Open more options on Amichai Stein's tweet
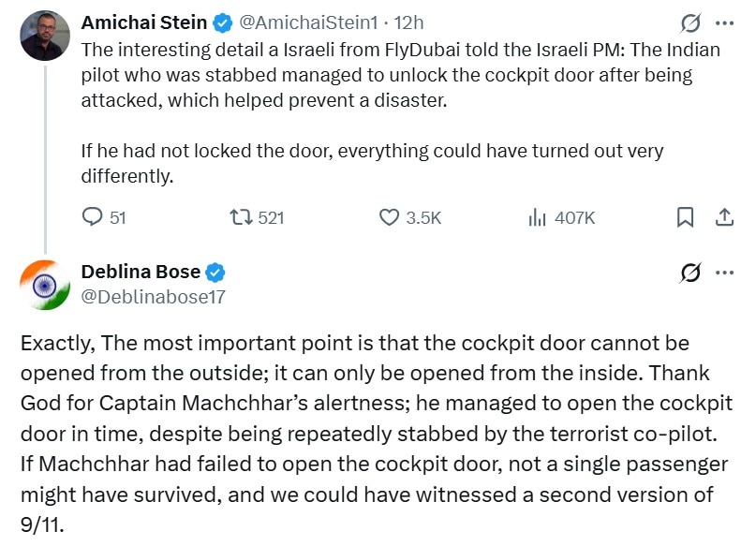The width and height of the screenshot is (756, 546). (725, 22)
